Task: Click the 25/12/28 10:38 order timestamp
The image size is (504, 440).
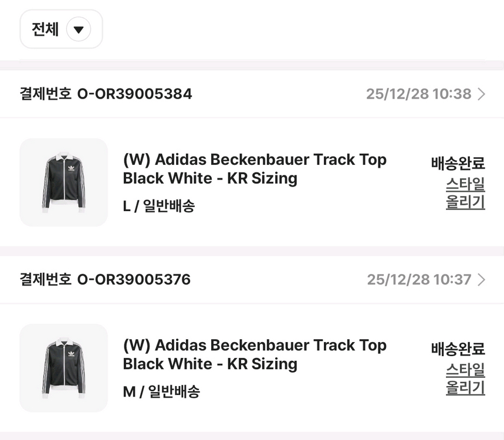Action: pos(418,94)
